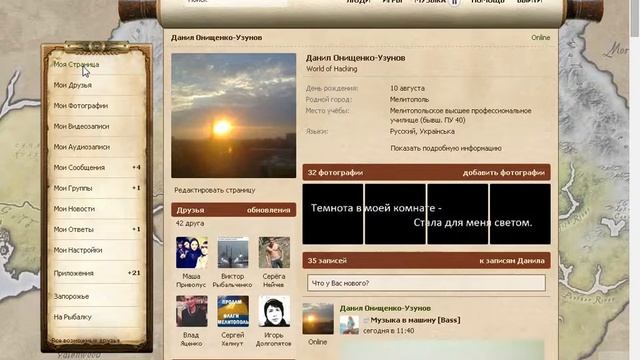Open the 42 друга list link
Screen dimensions: 640x360
190,223
